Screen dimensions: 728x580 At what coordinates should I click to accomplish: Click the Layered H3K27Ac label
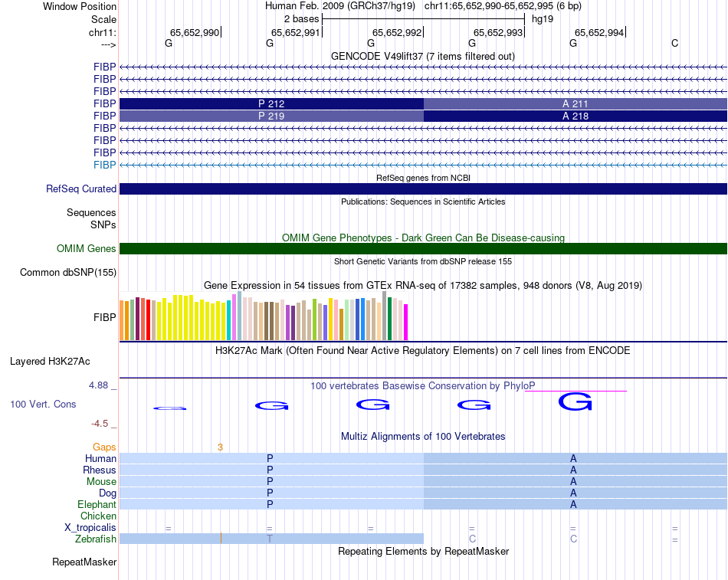click(50, 362)
